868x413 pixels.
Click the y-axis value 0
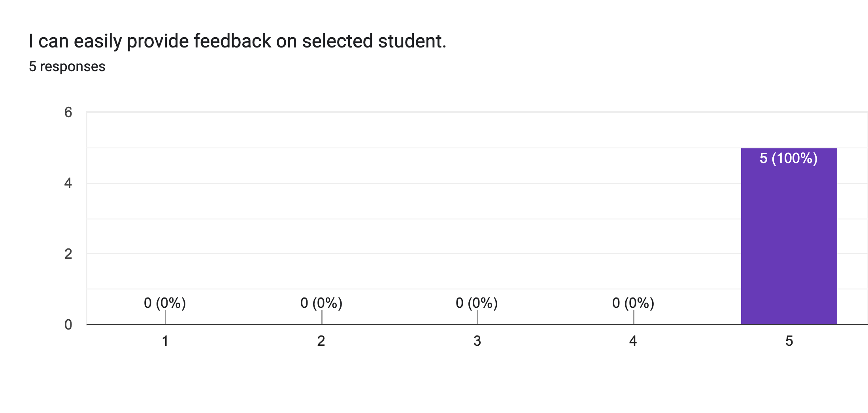coord(68,325)
